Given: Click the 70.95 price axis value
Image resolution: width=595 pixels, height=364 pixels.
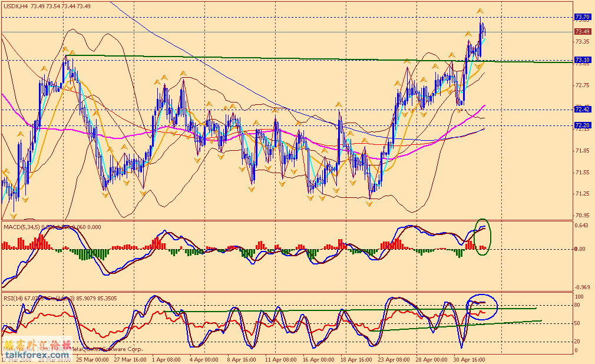Looking at the screenshot, I should click(581, 216).
